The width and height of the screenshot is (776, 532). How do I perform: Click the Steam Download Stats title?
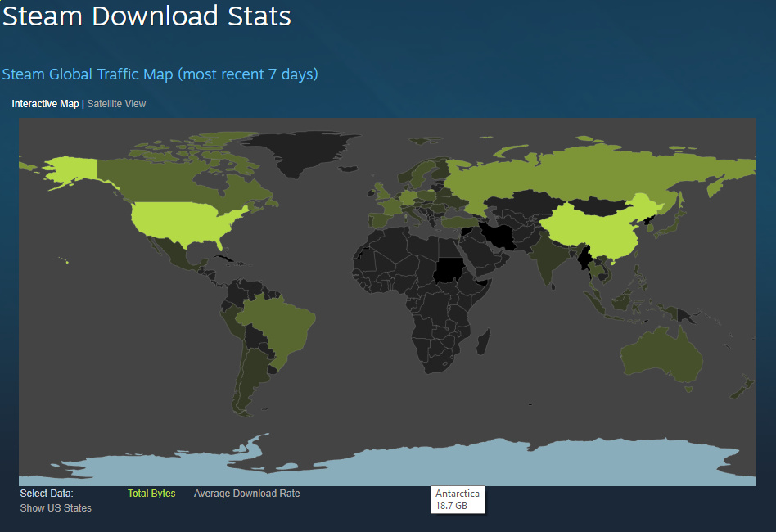(x=147, y=16)
